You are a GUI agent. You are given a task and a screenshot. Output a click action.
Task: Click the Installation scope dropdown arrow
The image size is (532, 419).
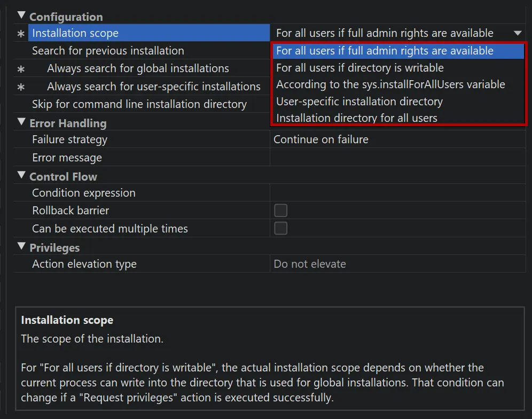click(517, 33)
